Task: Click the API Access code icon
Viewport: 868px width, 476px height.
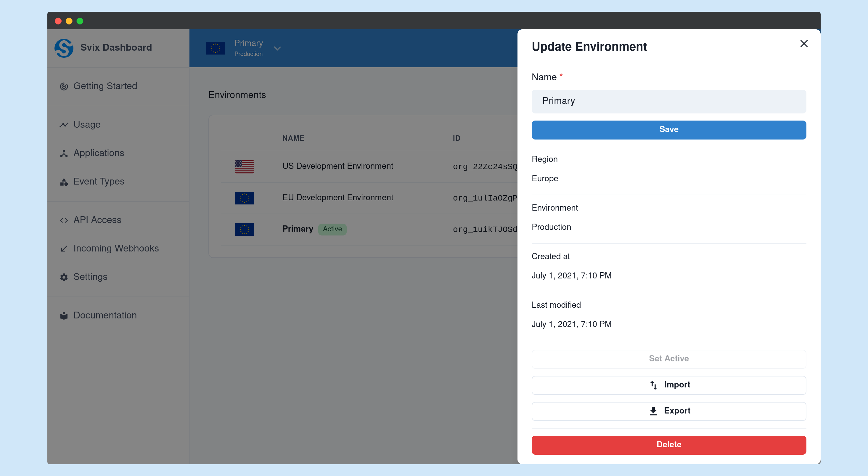Action: [x=64, y=220]
